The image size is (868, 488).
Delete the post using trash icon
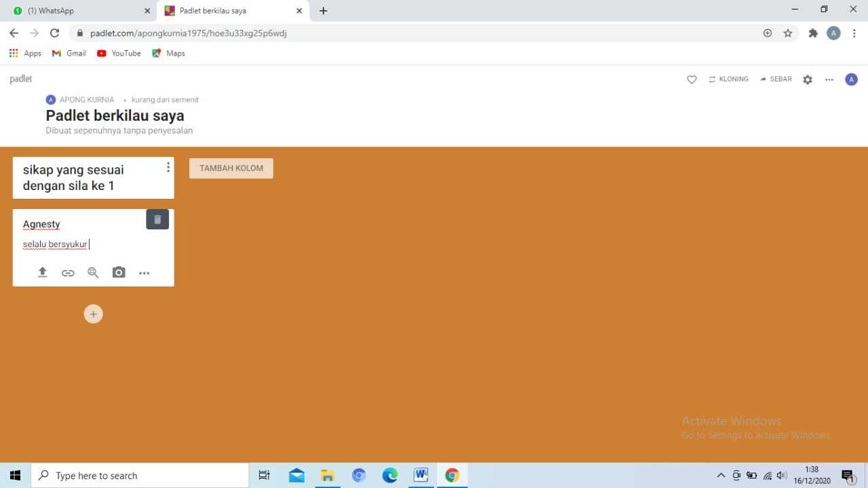(157, 219)
